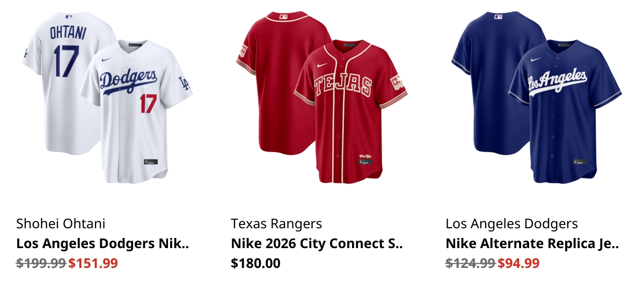This screenshot has width=644, height=284.
Task: Click the Nike swoosh on the blue Los Angeles jersey
Action: click(x=535, y=59)
